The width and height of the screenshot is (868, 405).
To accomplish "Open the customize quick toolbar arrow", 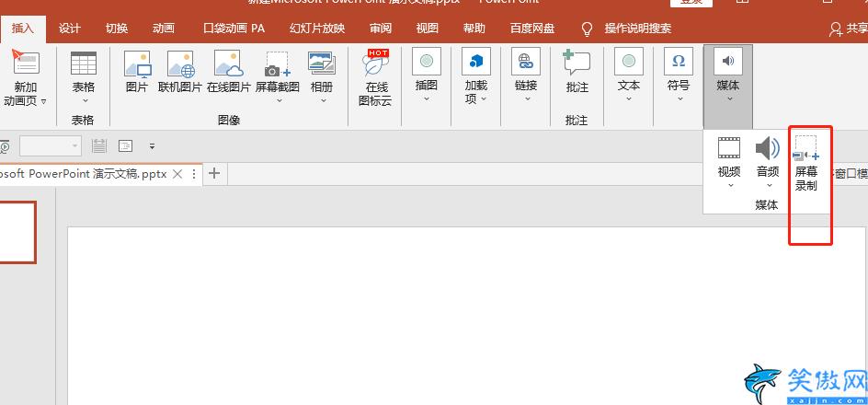I will [x=153, y=147].
